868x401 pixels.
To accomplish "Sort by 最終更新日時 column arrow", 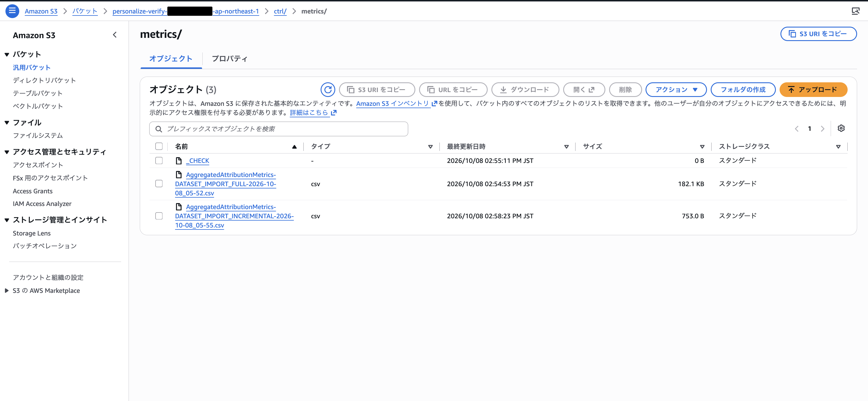I will [x=566, y=147].
